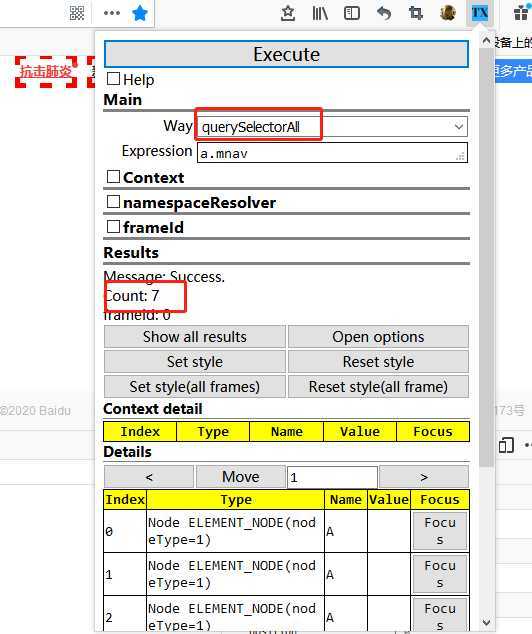Toggle the Help checkbox

point(113,78)
